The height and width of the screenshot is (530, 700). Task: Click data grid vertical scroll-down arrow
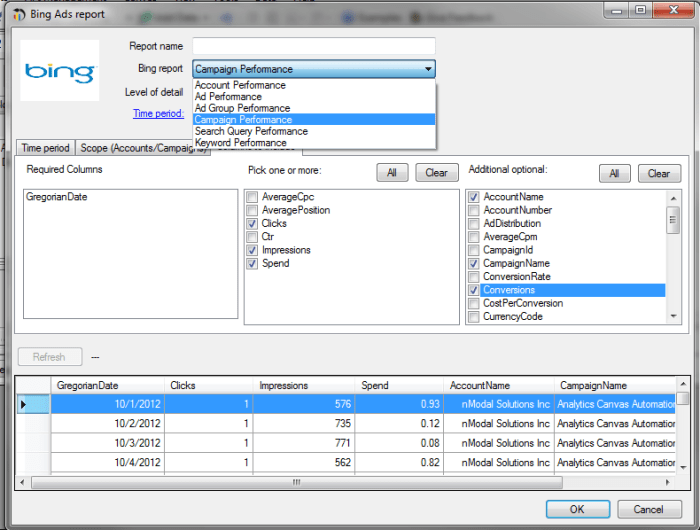coord(683,467)
